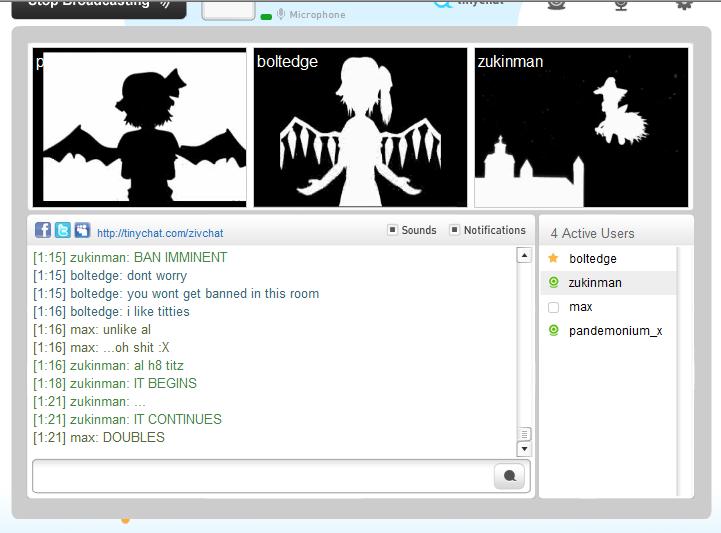Click the 'unlike al' message from max

(x=92, y=329)
